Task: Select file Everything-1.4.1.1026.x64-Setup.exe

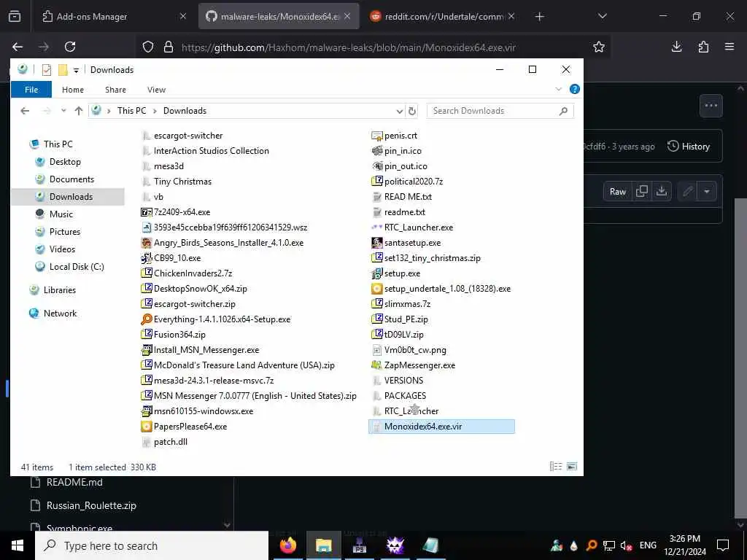Action: click(x=216, y=319)
